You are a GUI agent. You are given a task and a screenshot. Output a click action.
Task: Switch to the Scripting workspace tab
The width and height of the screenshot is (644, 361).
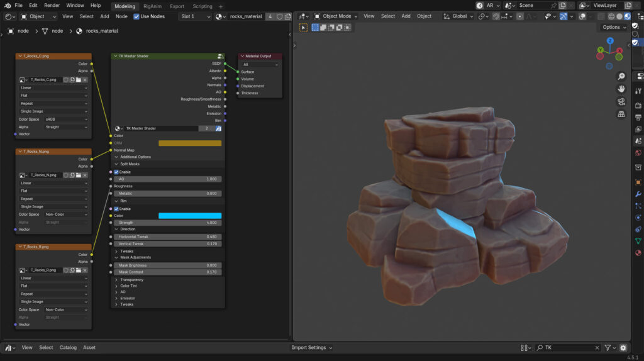pos(203,6)
